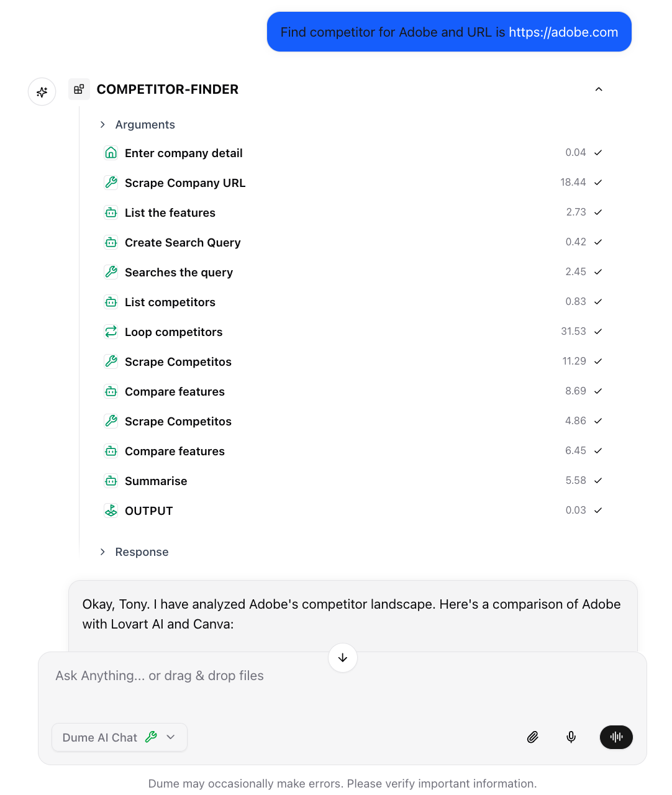Click the workflow grid icon beside COMPETITOR-FINDER
Screen dimensions: 672x795
(x=79, y=89)
